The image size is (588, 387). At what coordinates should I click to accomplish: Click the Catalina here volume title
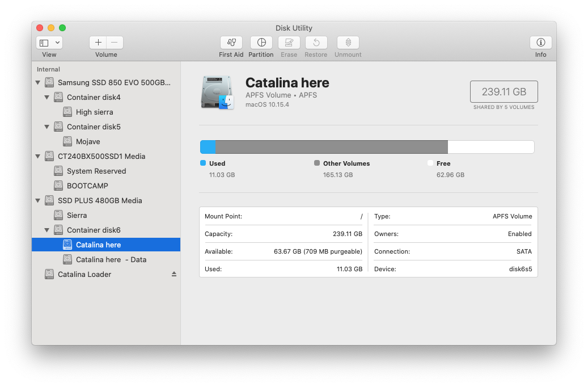click(287, 83)
